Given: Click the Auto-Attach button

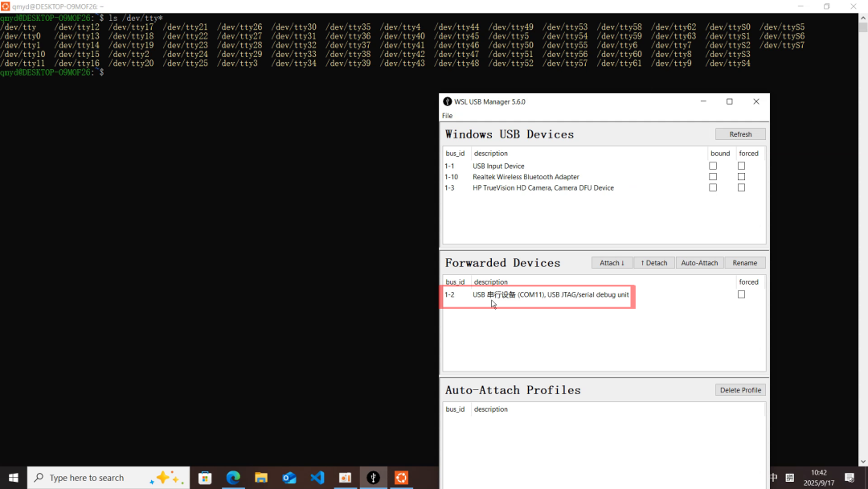Looking at the screenshot, I should click(699, 262).
